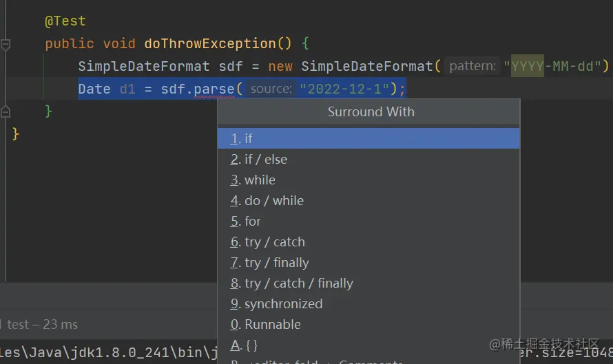Click the 'new' keyword in the code
This screenshot has height=364, width=613.
280,67
